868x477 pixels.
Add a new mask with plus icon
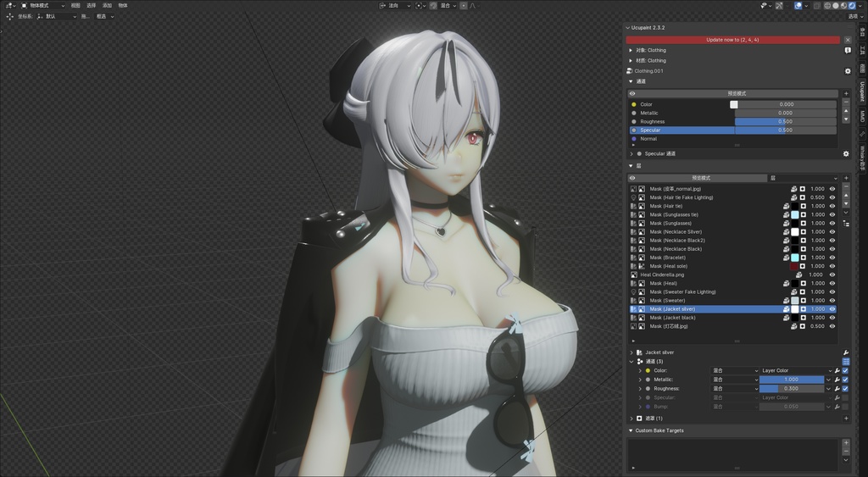pos(846,419)
